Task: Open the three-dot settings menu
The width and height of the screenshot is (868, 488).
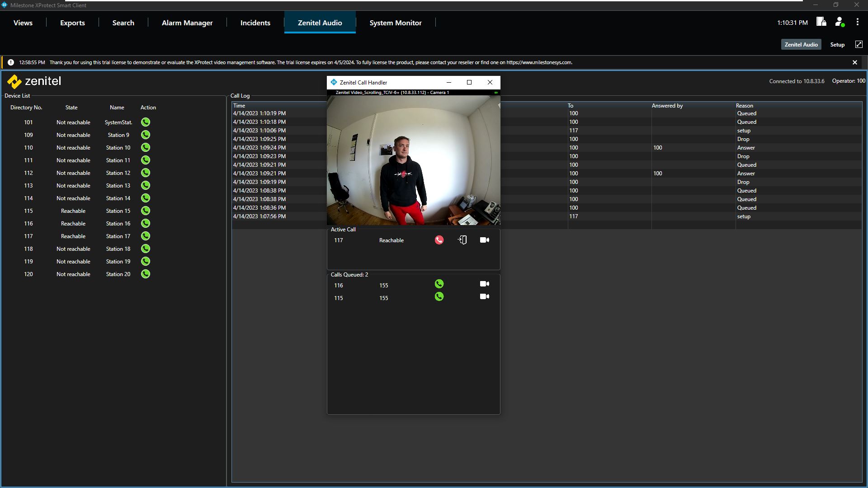Action: [857, 22]
